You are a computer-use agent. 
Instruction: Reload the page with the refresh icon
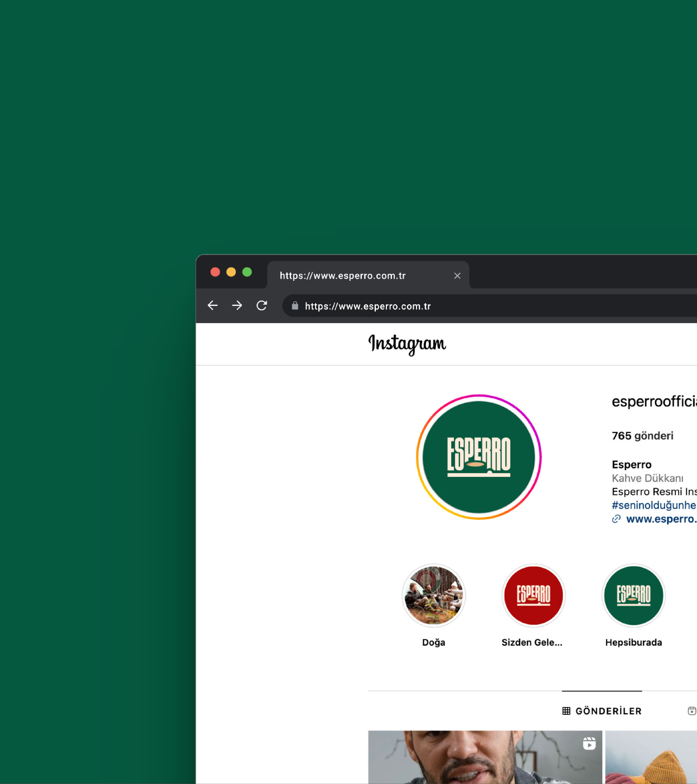click(x=262, y=305)
